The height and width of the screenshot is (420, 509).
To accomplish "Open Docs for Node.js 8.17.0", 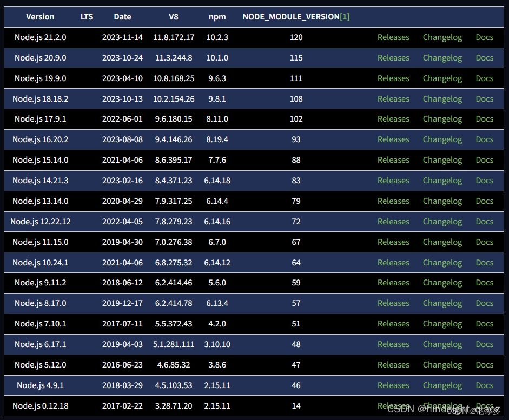I will pyautogui.click(x=484, y=303).
